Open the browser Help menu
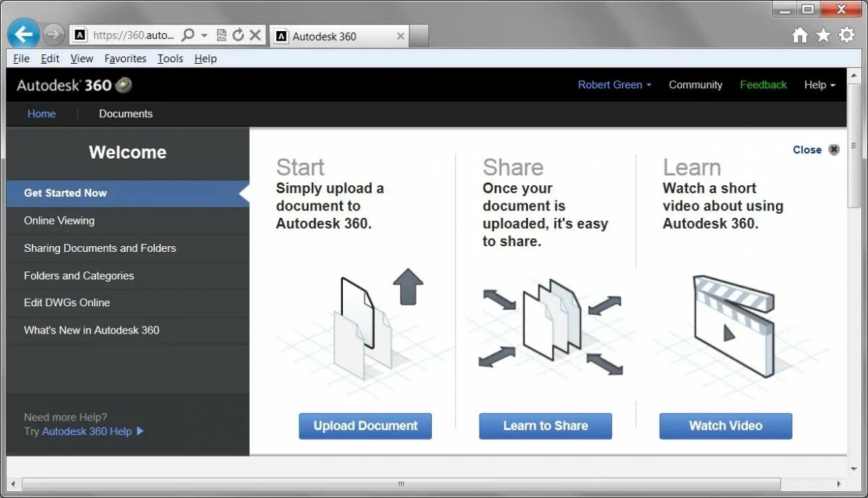 (x=205, y=59)
